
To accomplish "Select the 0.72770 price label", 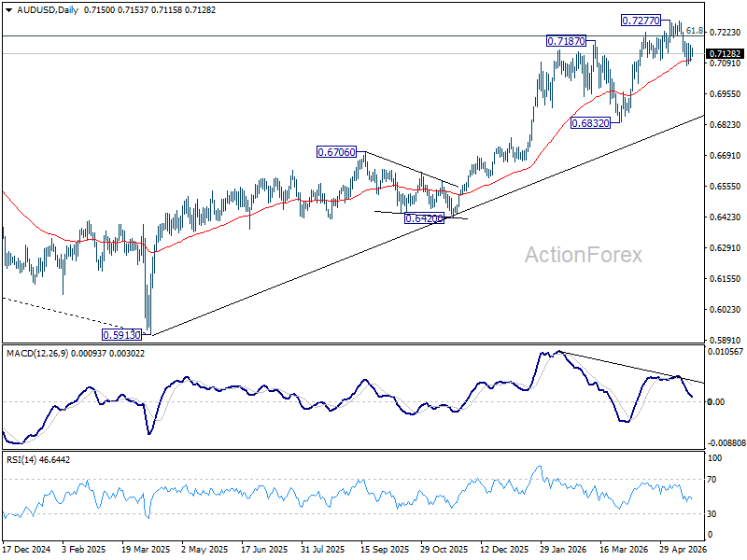I will click(x=641, y=21).
